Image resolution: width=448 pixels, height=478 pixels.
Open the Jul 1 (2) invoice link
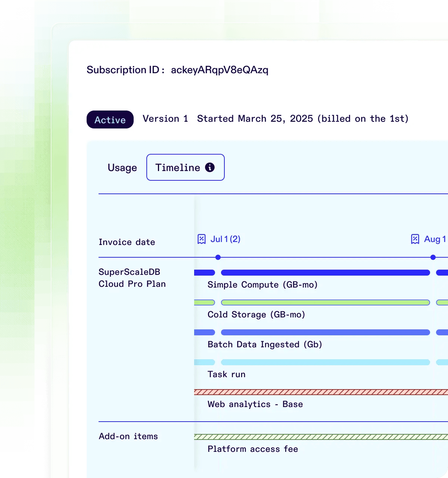coord(225,239)
